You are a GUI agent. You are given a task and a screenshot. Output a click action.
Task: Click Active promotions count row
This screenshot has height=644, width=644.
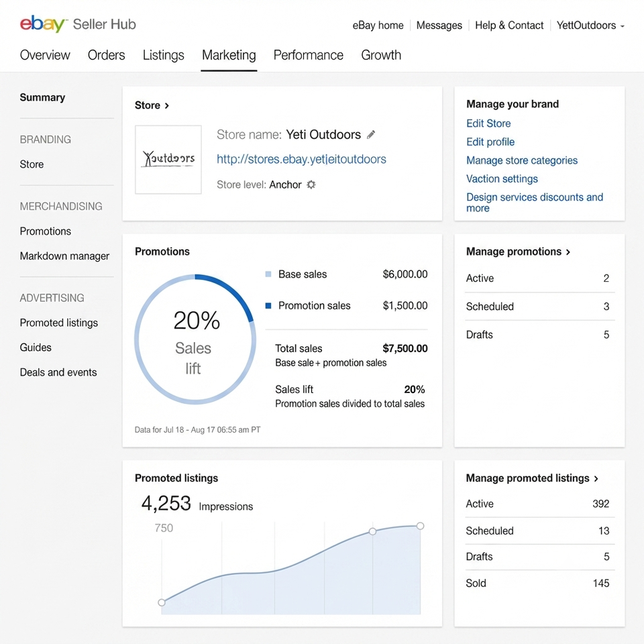point(539,278)
